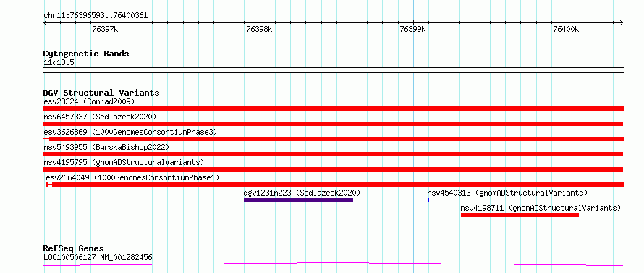This screenshot has height=273, width=644.
Task: Click the 76397k ruler tick label
Action: pyautogui.click(x=105, y=29)
